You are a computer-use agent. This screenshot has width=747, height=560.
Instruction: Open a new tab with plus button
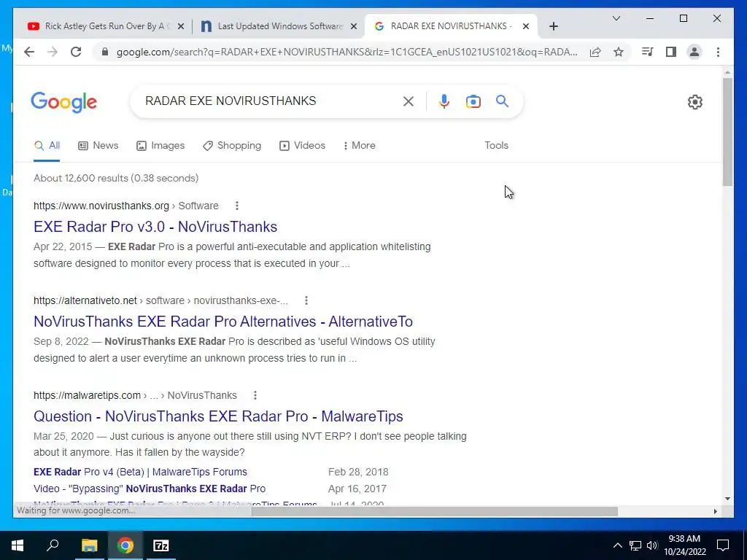[553, 26]
